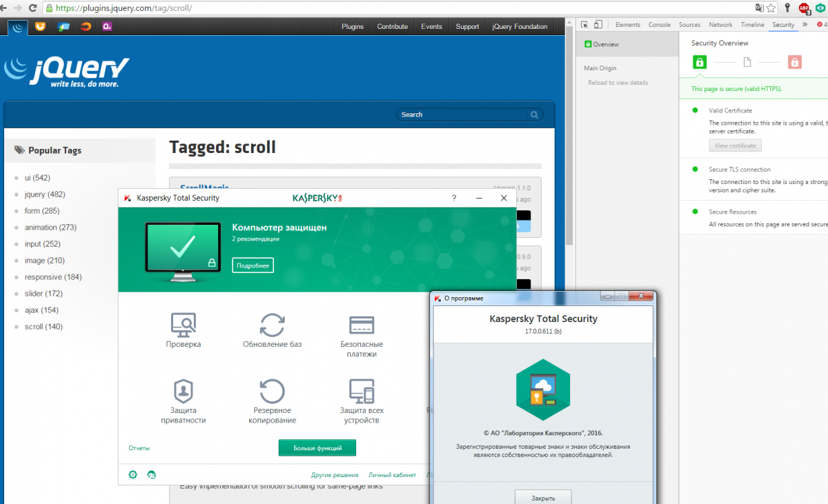This screenshot has width=828, height=504.
Task: Open the jQuery Foundation menu item
Action: point(520,27)
